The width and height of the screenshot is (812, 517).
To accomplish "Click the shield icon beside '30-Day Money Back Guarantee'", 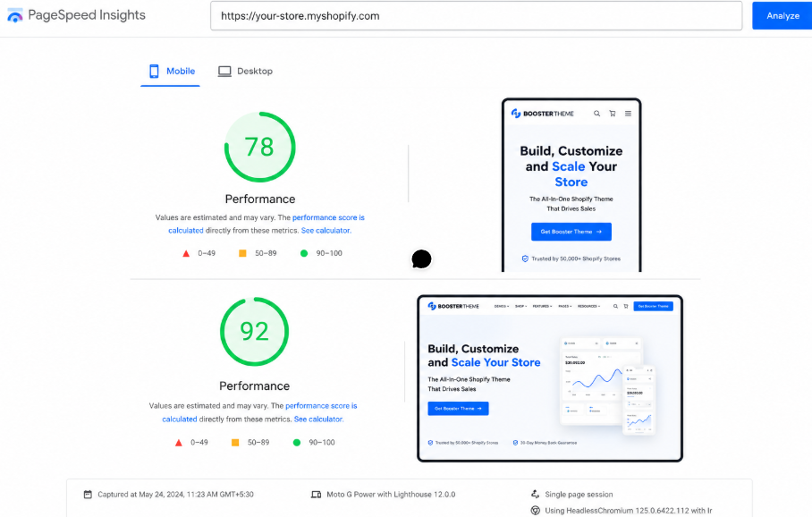I will (515, 443).
